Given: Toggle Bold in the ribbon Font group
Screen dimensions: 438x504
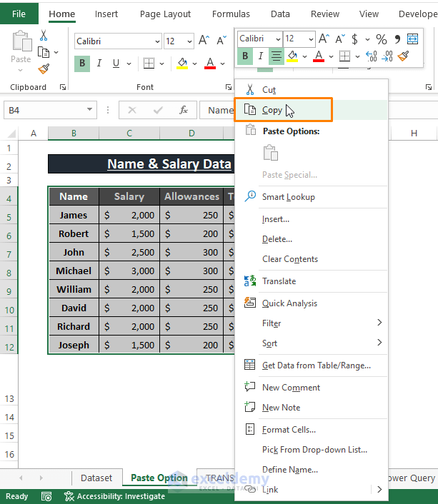Looking at the screenshot, I should point(82,64).
